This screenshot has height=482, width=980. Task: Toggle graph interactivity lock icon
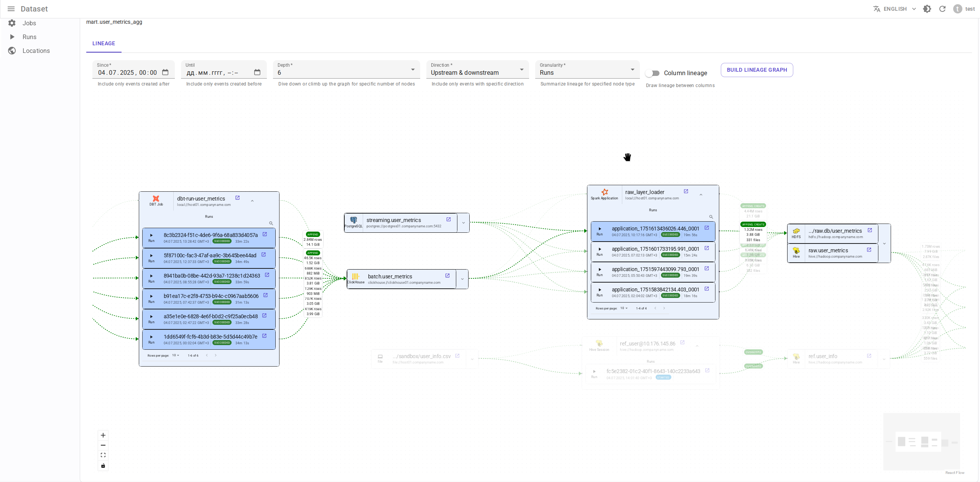click(103, 466)
